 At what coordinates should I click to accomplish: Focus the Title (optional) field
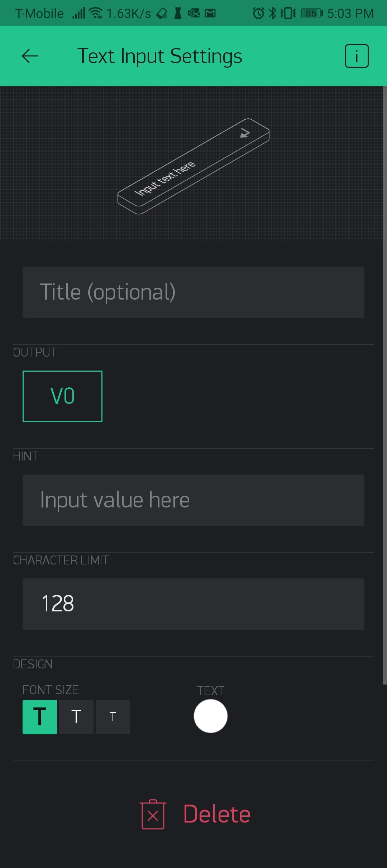[193, 292]
